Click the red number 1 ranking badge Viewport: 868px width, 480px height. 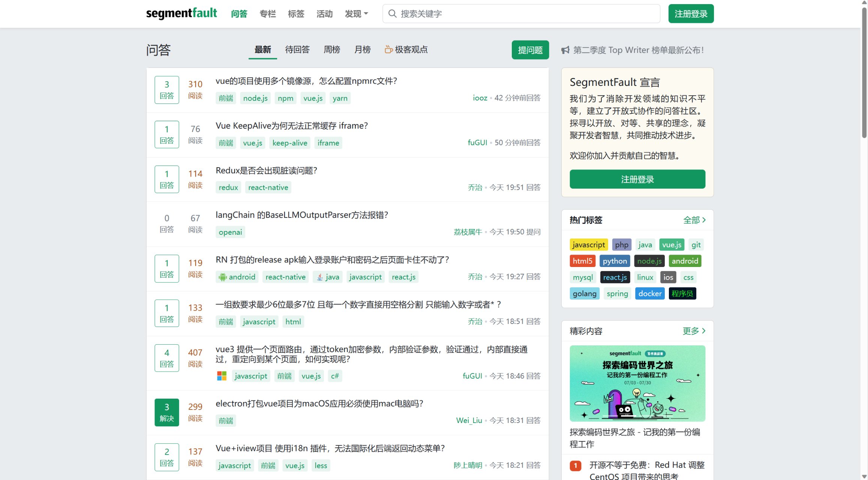click(x=575, y=465)
